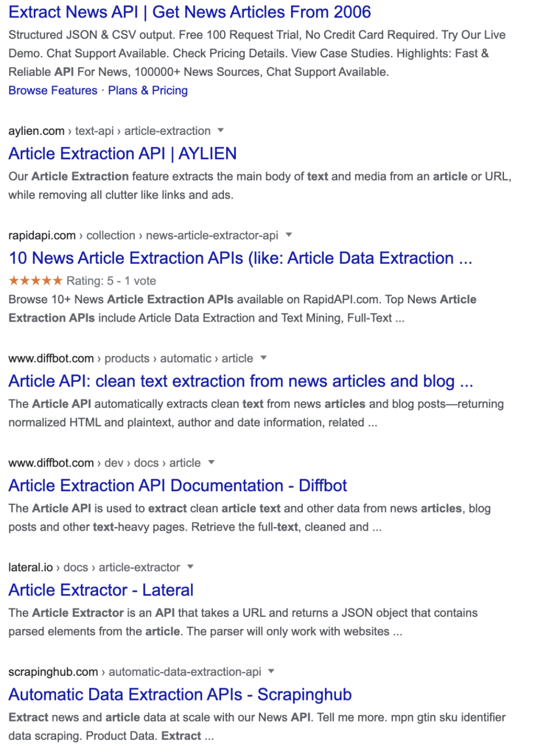The image size is (560, 749).
Task: Open Article Extractor - Lateral result
Action: click(x=101, y=590)
